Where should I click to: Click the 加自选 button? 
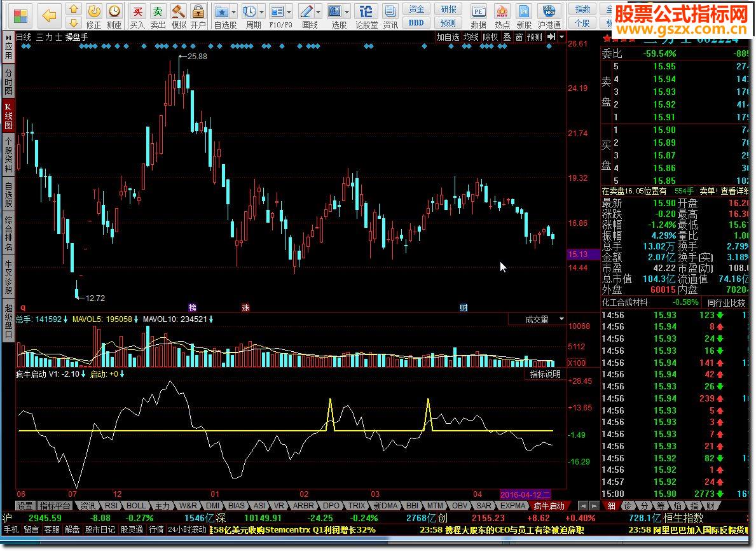click(448, 38)
